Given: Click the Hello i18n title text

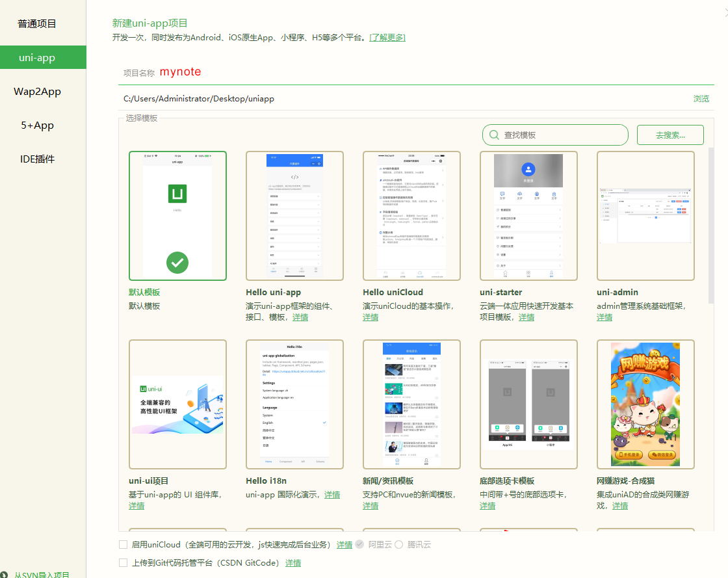Looking at the screenshot, I should [266, 480].
